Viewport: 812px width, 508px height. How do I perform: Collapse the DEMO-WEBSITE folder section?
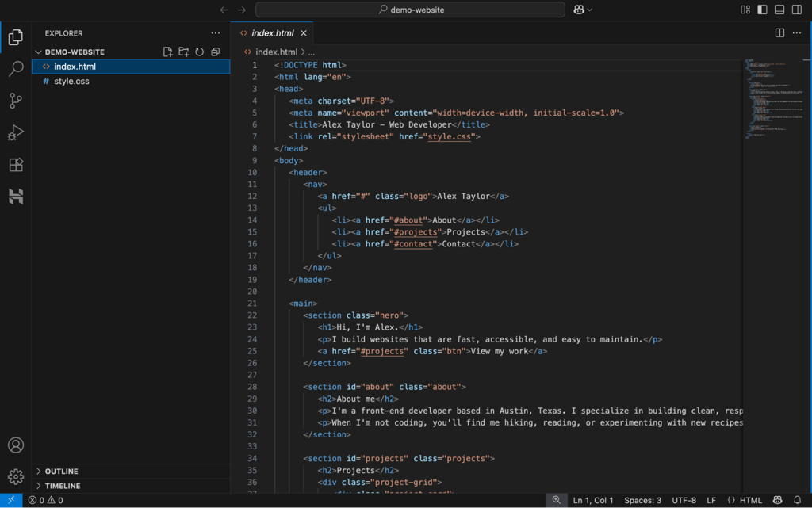(x=38, y=52)
